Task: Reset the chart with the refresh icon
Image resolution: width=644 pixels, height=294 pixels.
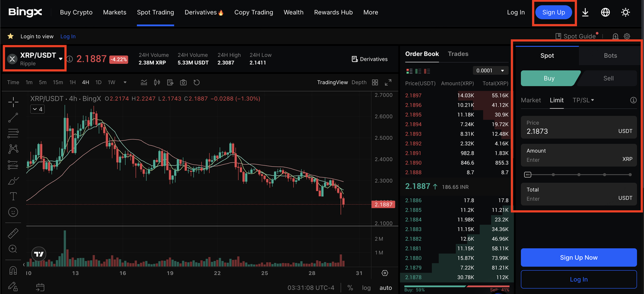Action: point(197,82)
